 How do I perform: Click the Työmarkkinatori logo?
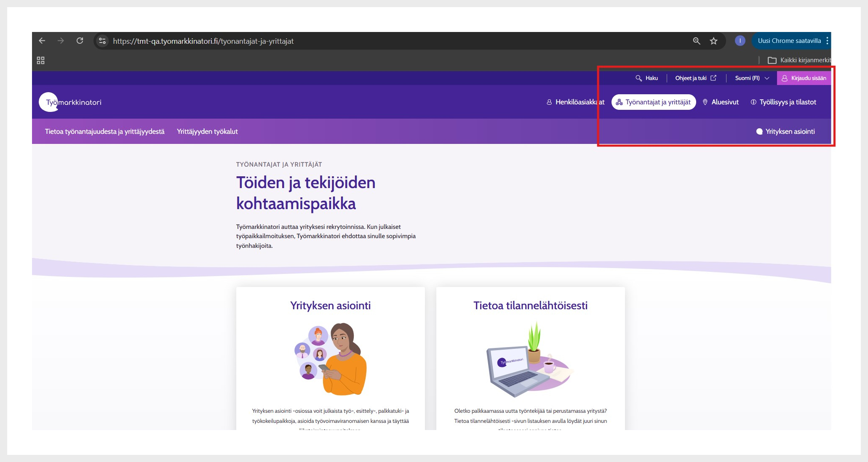tap(70, 102)
